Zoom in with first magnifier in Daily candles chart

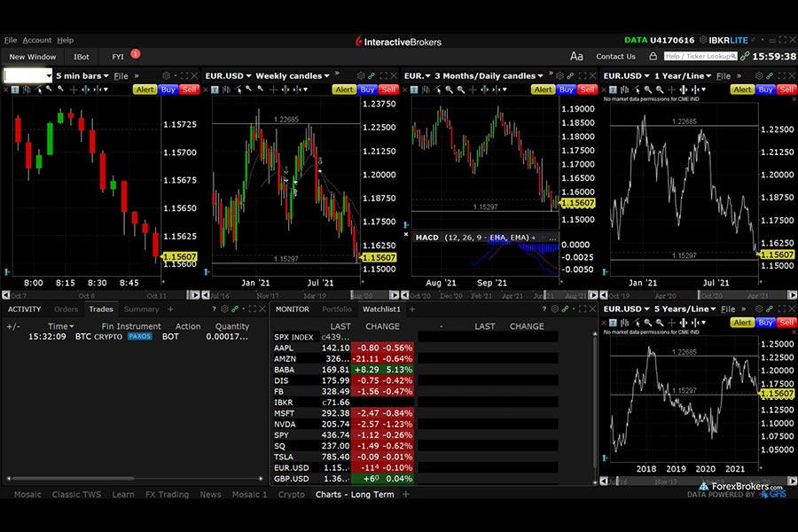click(x=450, y=90)
